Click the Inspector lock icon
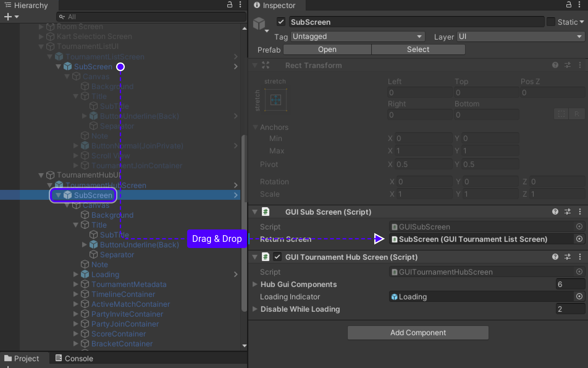 click(x=569, y=5)
